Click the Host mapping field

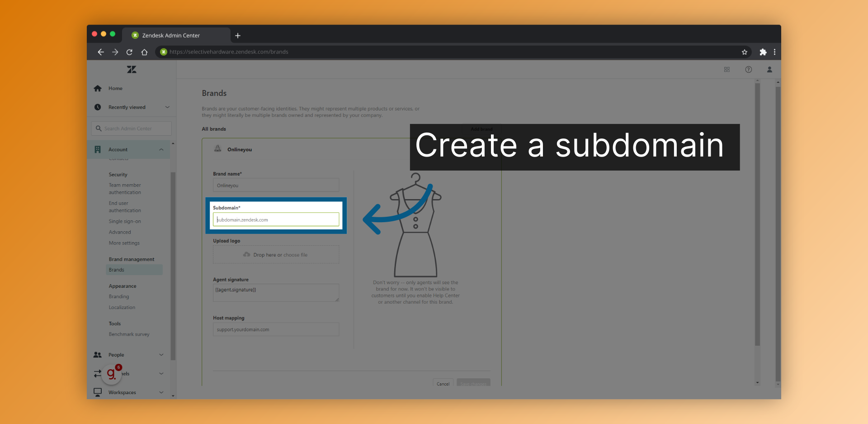276,329
